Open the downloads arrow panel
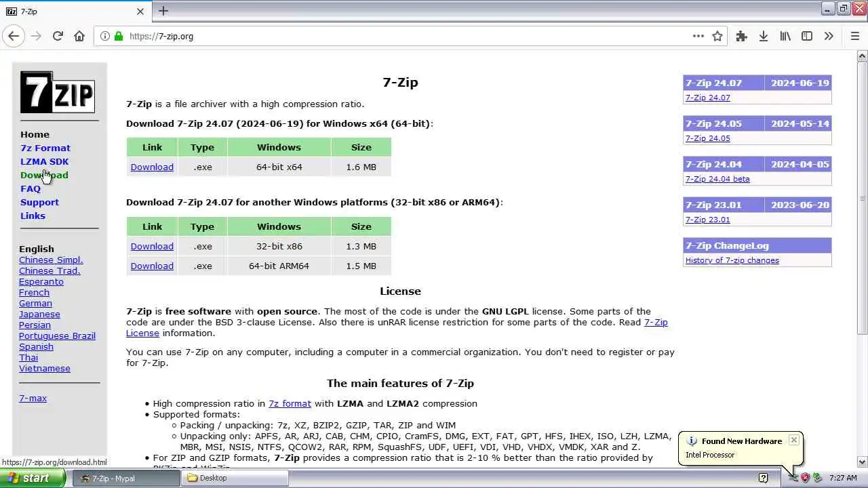Screen dimensions: 868x488 (x=764, y=36)
